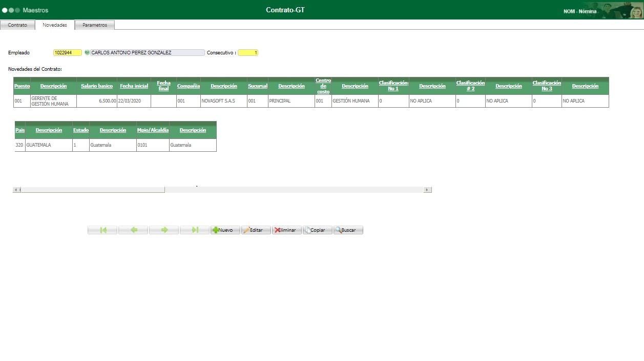This screenshot has height=361, width=644.
Task: Sort by Sucursal column header
Action: click(x=258, y=86)
